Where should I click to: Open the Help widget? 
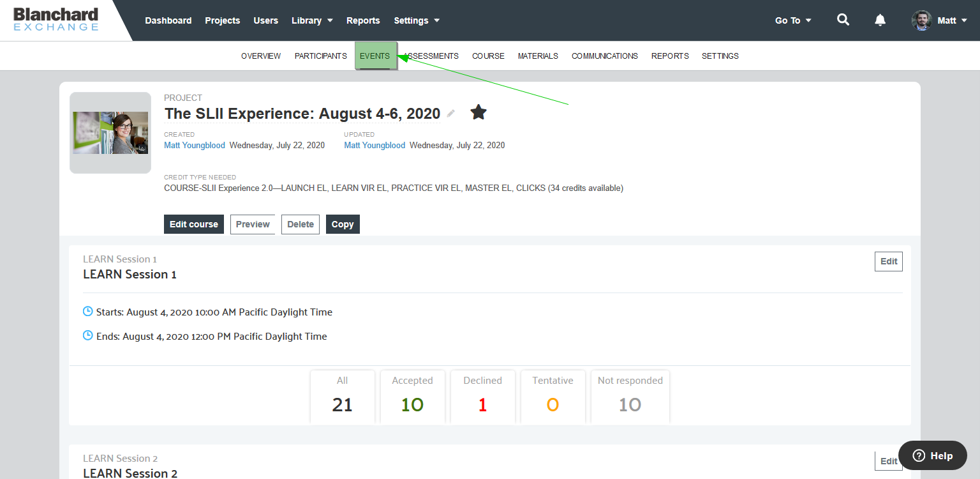[933, 455]
